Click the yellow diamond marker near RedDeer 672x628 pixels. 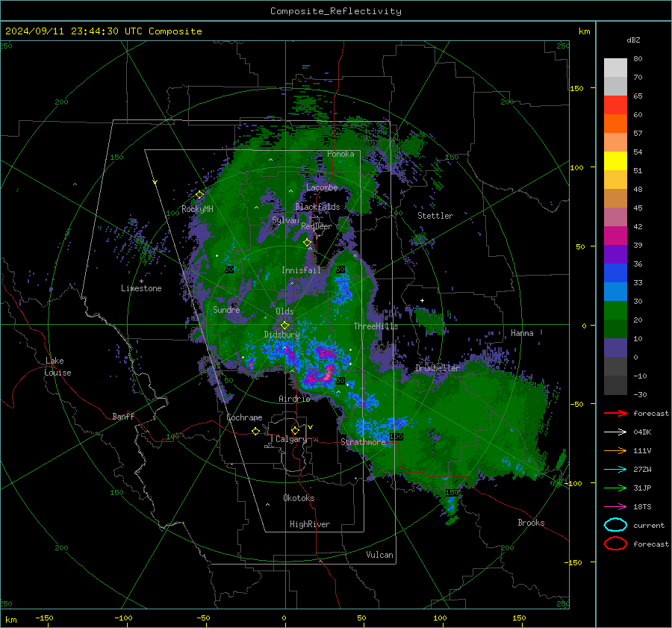point(308,243)
